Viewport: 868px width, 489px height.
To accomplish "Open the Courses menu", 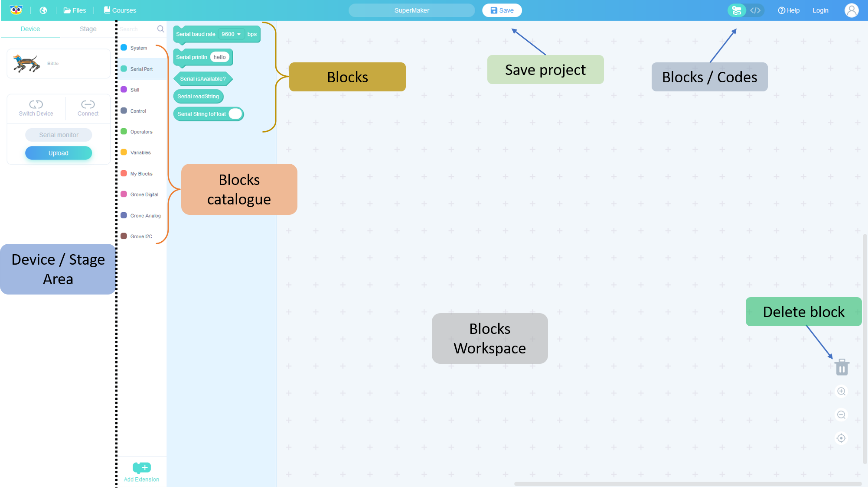I will click(x=120, y=10).
